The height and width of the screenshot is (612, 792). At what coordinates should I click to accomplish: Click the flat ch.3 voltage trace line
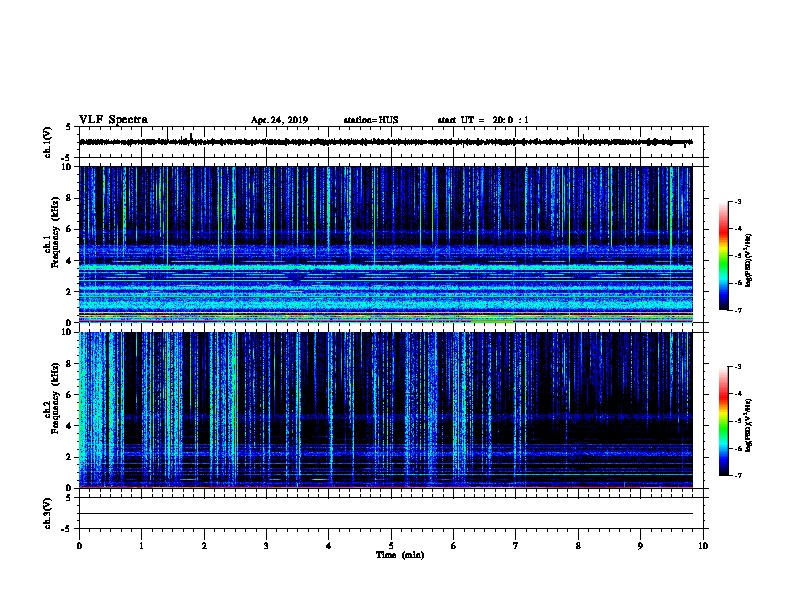tap(386, 514)
